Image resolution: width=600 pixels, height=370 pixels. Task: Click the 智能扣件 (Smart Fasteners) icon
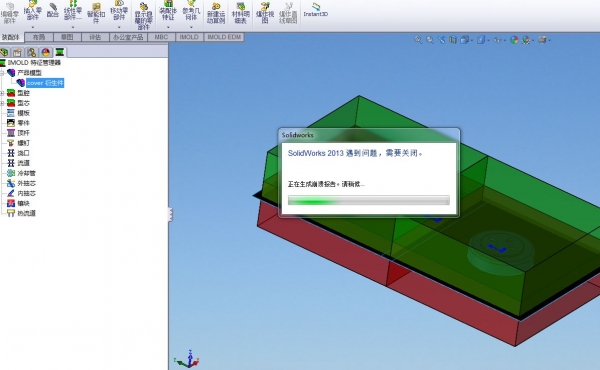tap(96, 12)
